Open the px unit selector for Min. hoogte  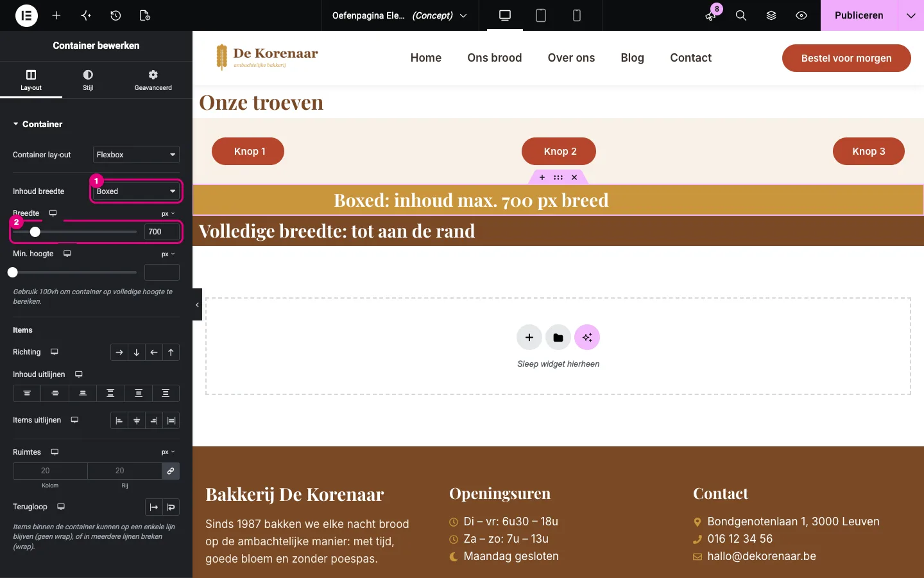168,254
